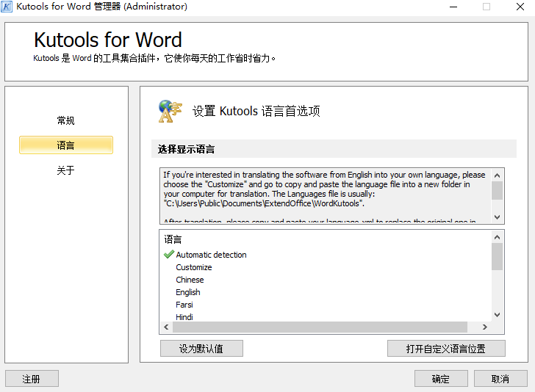
Task: Click the 打开自定义语言位置 button
Action: pos(446,349)
